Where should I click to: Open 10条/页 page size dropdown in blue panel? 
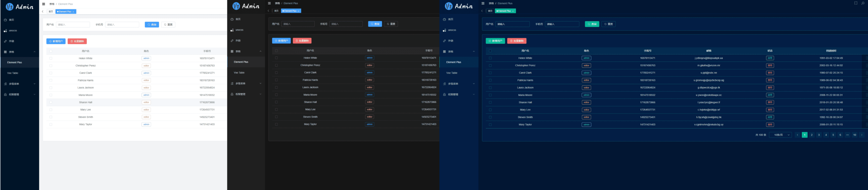(781, 135)
